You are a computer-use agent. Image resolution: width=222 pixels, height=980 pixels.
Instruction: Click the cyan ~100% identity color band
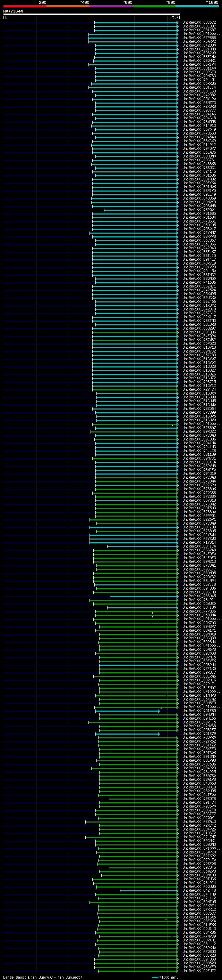point(197,6)
